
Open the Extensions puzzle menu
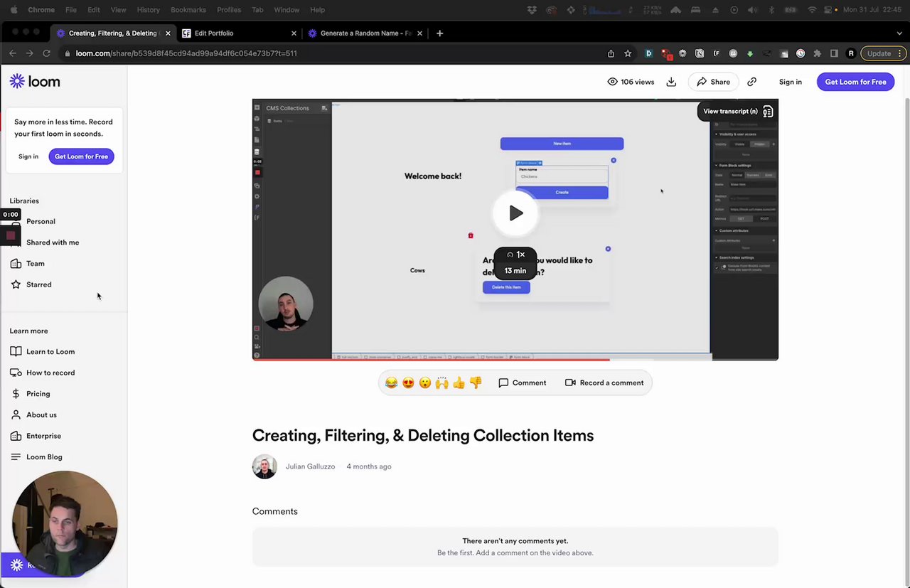817,53
